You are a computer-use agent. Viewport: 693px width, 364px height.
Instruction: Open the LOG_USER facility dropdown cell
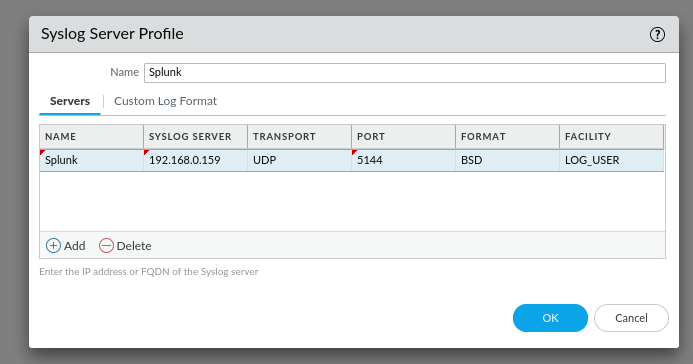point(612,160)
